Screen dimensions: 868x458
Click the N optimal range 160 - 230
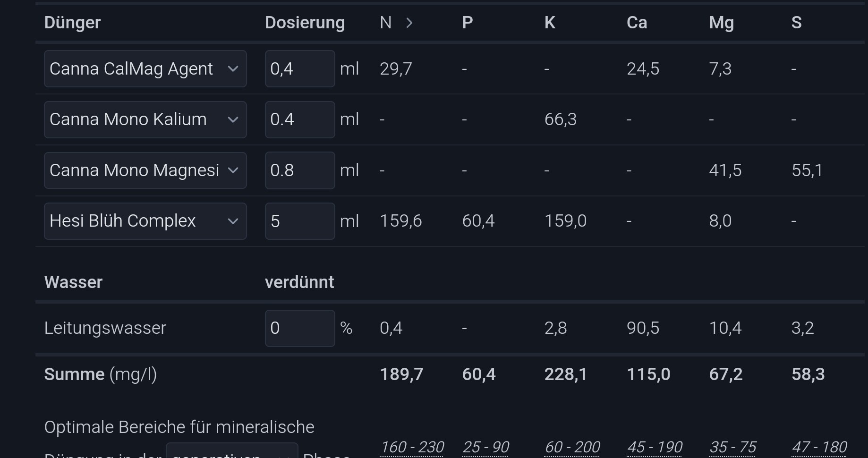[x=412, y=447]
